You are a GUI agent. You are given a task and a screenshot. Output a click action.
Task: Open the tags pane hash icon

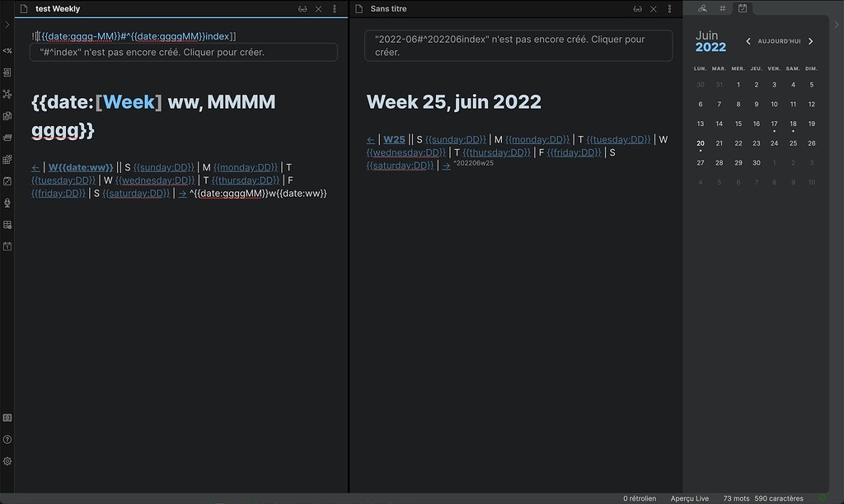[x=723, y=8]
